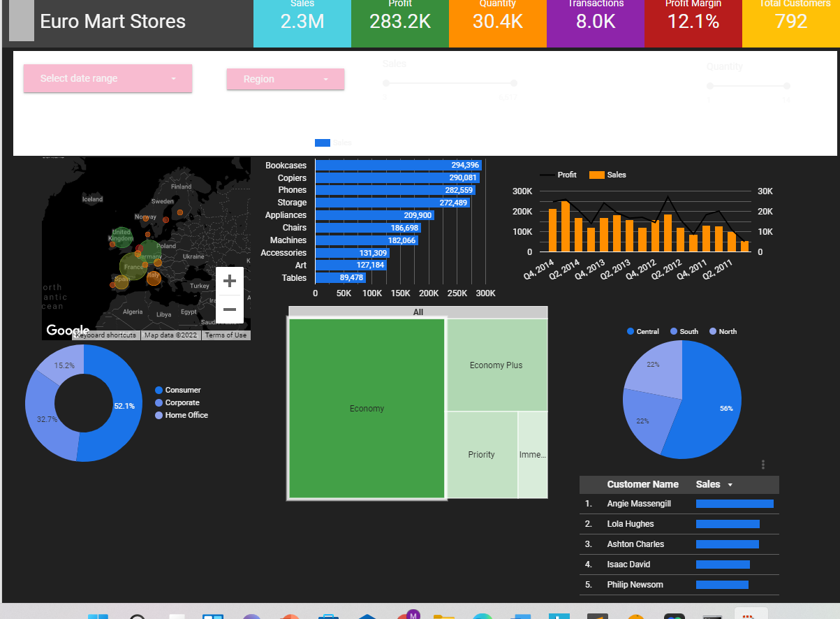The height and width of the screenshot is (619, 840).
Task: Select Angie Massengill in the customer table
Action: pyautogui.click(x=638, y=503)
